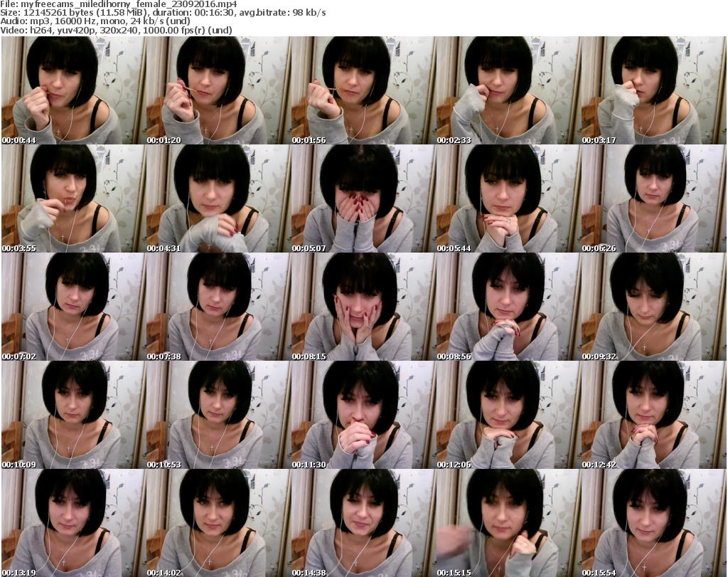Image resolution: width=728 pixels, height=577 pixels.
Task: Click the thumbnail marked 00:13:19
Action: (x=73, y=523)
